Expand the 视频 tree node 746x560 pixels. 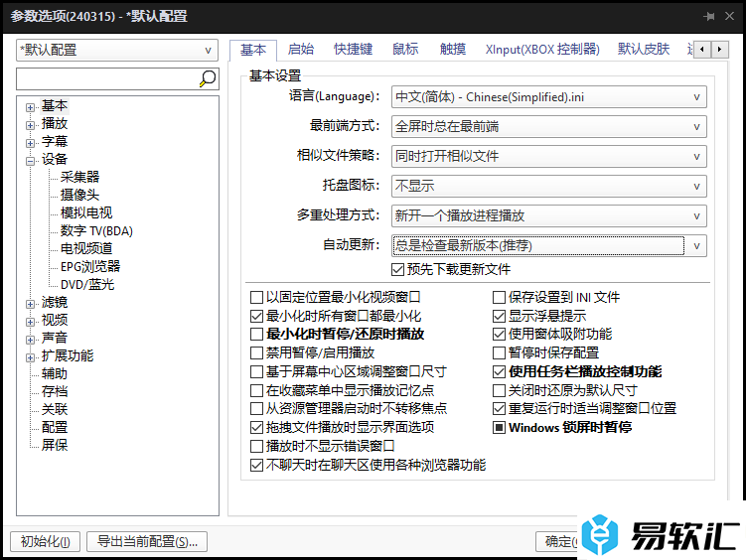pos(30,322)
